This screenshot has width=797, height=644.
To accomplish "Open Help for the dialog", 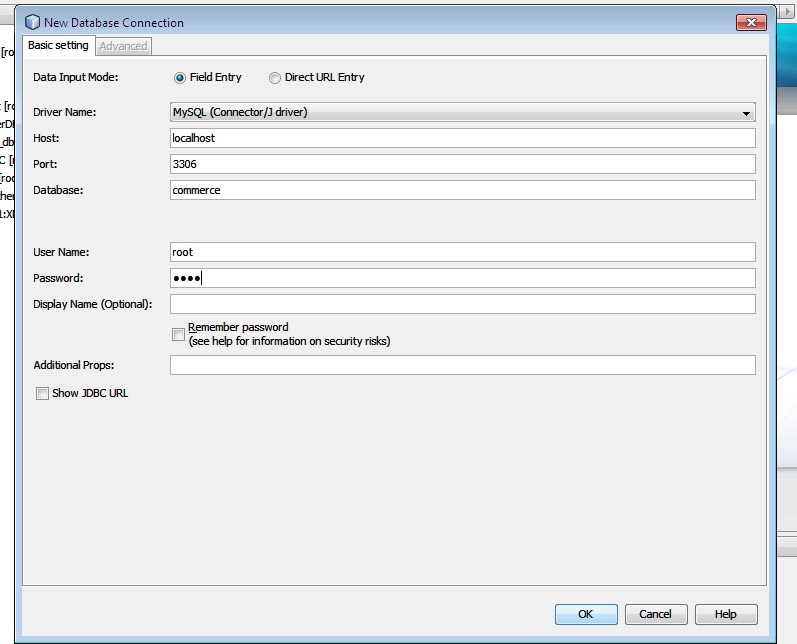I will 726,614.
